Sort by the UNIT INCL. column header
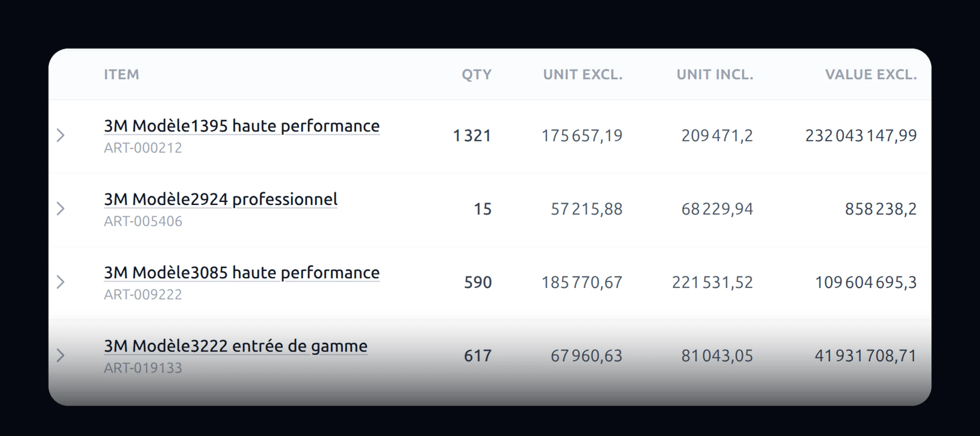This screenshot has height=436, width=980. tap(715, 74)
